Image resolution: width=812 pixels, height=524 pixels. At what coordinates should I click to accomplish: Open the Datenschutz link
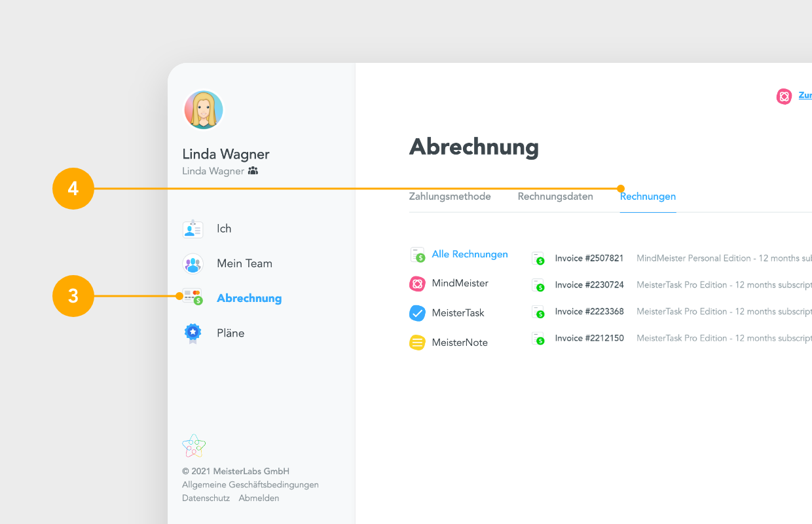206,498
